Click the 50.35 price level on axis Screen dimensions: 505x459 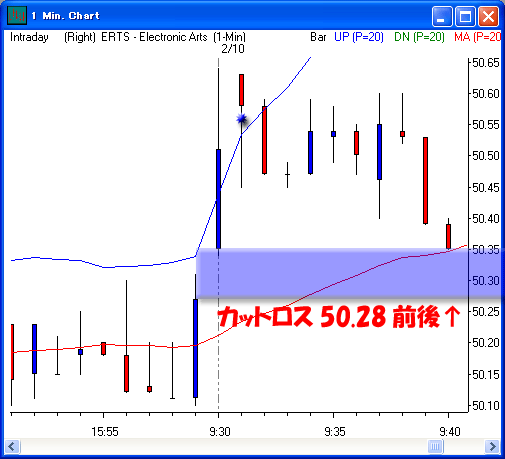(486, 249)
